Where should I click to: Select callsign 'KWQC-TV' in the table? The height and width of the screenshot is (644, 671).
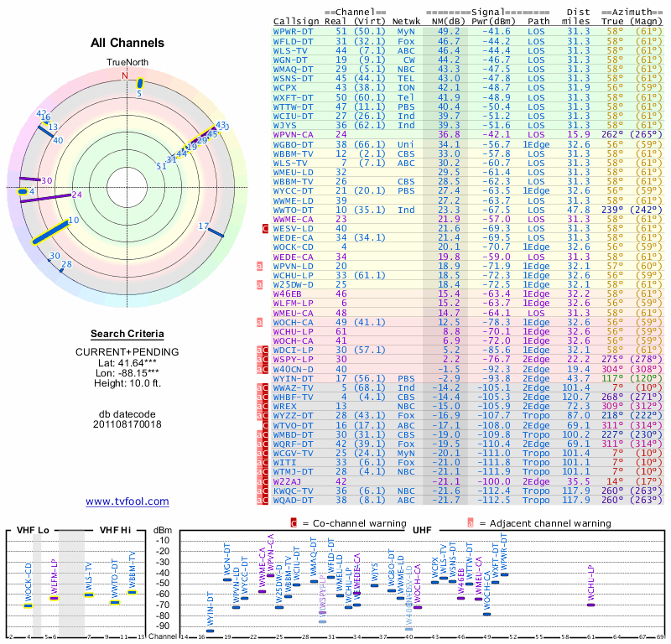(x=293, y=491)
